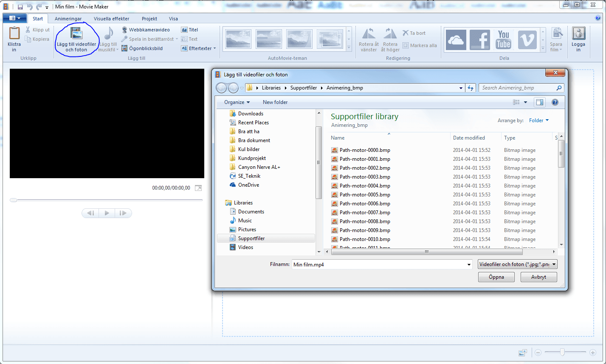The width and height of the screenshot is (606, 364).
Task: Open the Organize menu in the dialog
Action: [x=236, y=102]
